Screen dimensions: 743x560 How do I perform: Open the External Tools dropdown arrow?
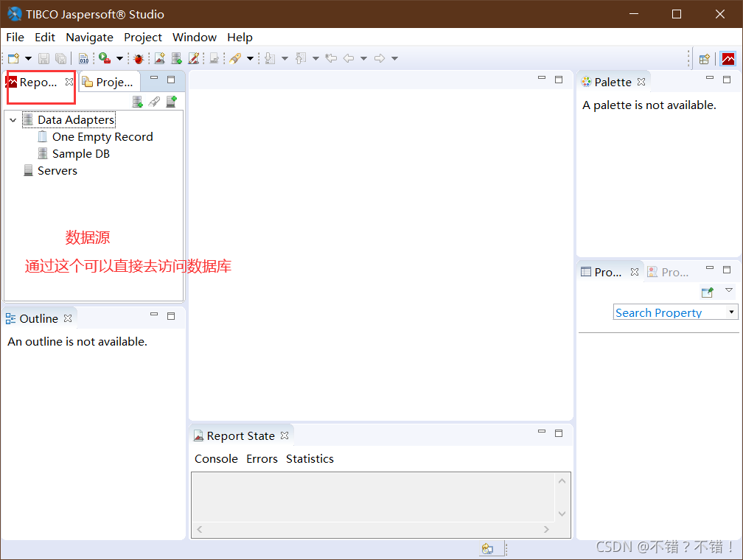pos(120,59)
